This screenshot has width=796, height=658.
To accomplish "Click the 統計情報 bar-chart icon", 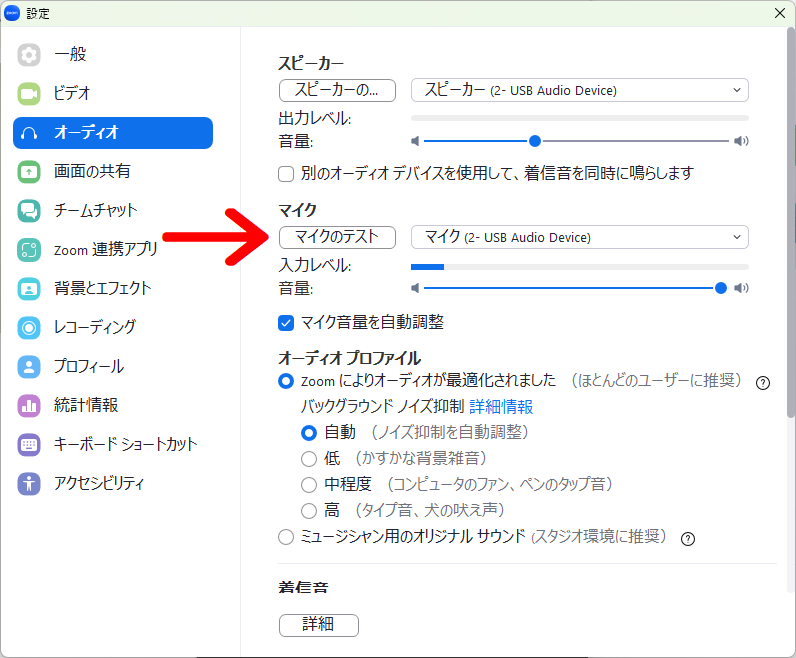I will coord(29,406).
